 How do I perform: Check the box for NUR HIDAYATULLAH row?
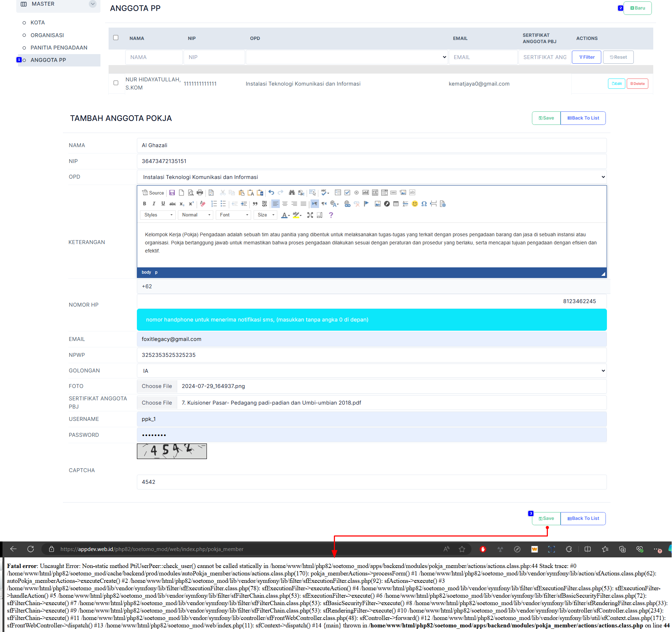pos(116,83)
